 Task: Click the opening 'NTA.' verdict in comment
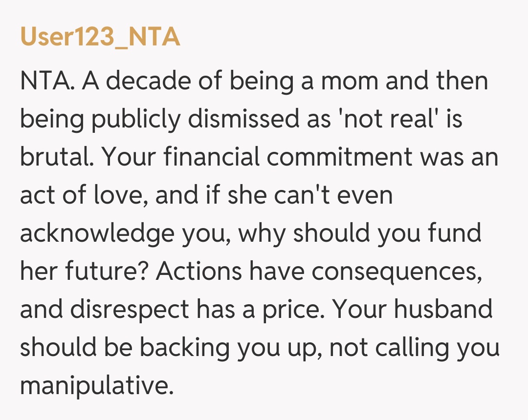point(47,81)
